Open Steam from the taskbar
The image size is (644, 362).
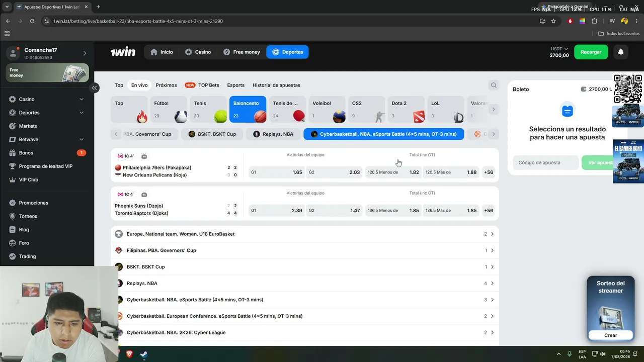click(x=143, y=354)
